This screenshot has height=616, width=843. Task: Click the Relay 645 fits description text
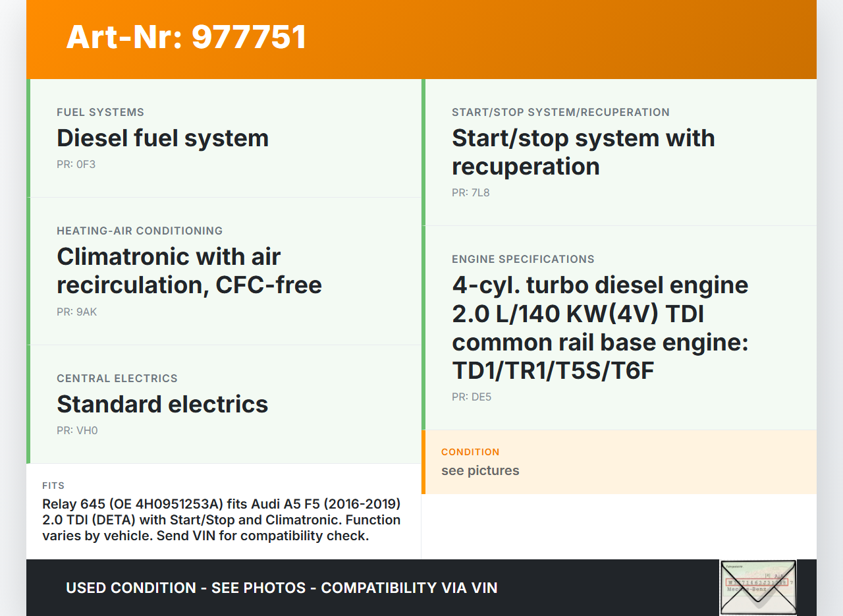[x=221, y=520]
